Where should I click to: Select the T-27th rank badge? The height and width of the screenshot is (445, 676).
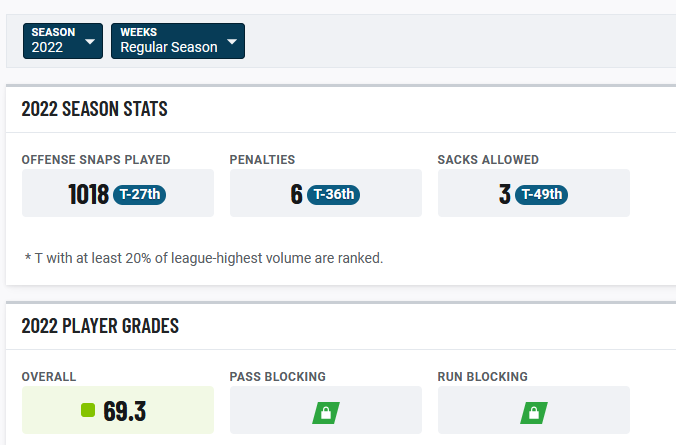(x=139, y=194)
